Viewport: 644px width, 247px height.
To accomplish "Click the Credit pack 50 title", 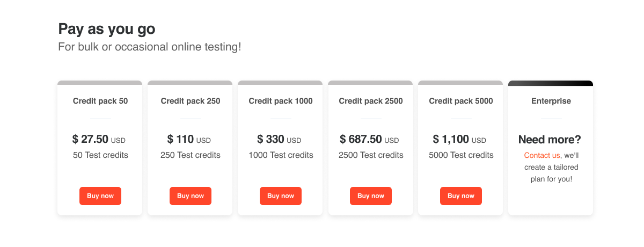I will (100, 101).
